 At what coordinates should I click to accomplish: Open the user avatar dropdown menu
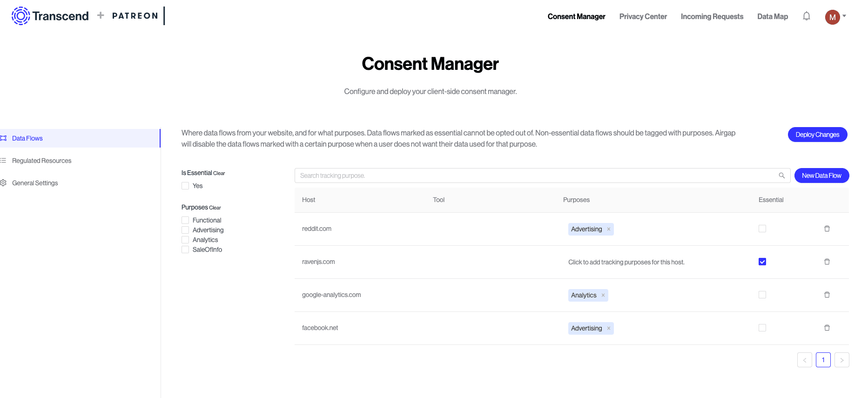pyautogui.click(x=835, y=17)
